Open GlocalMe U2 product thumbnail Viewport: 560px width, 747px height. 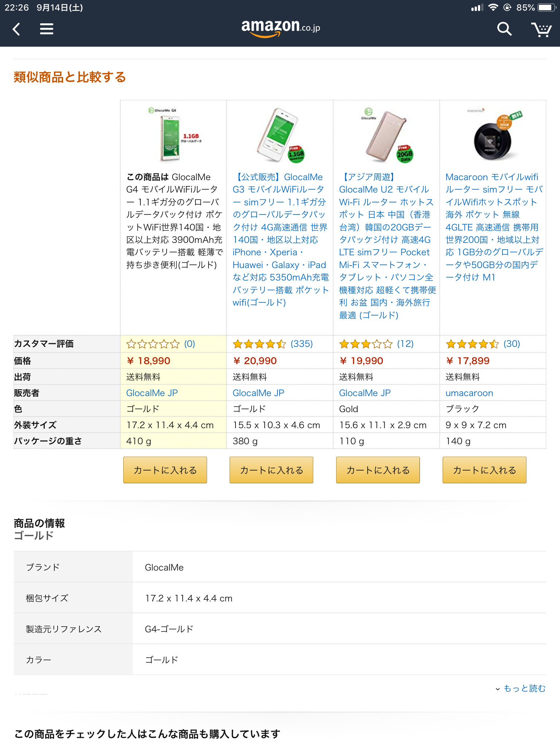tap(386, 136)
